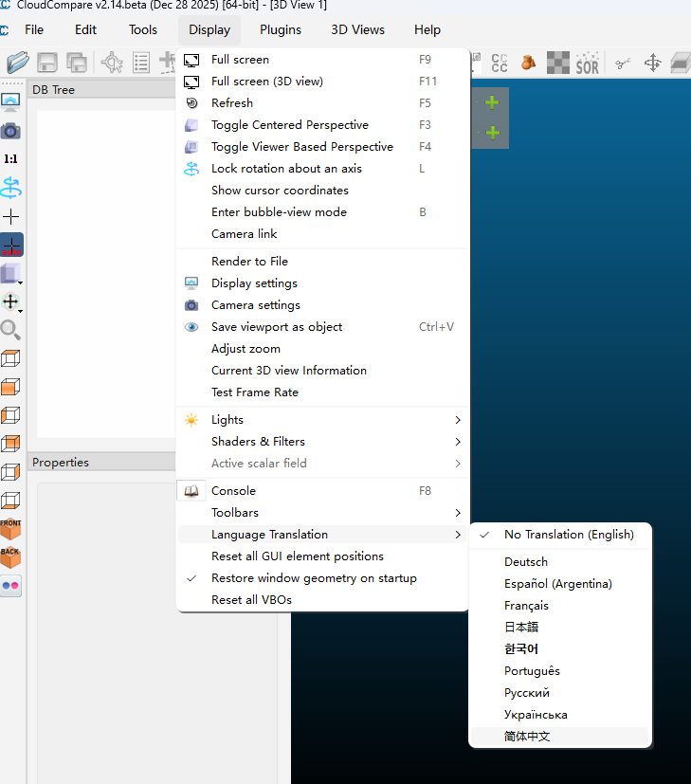Toggle the auto pivot crosshair icon
This screenshot has width=691, height=784.
coord(11,245)
